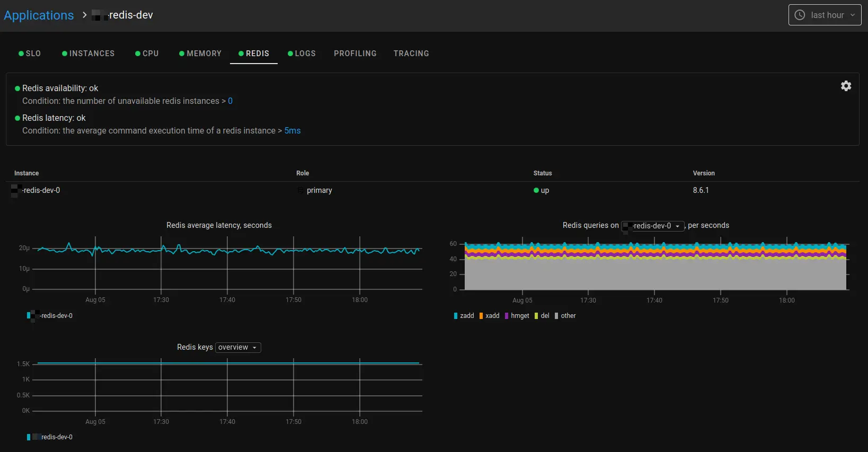Switch to the Instances tab
Viewport: 868px width, 452px height.
coord(88,54)
